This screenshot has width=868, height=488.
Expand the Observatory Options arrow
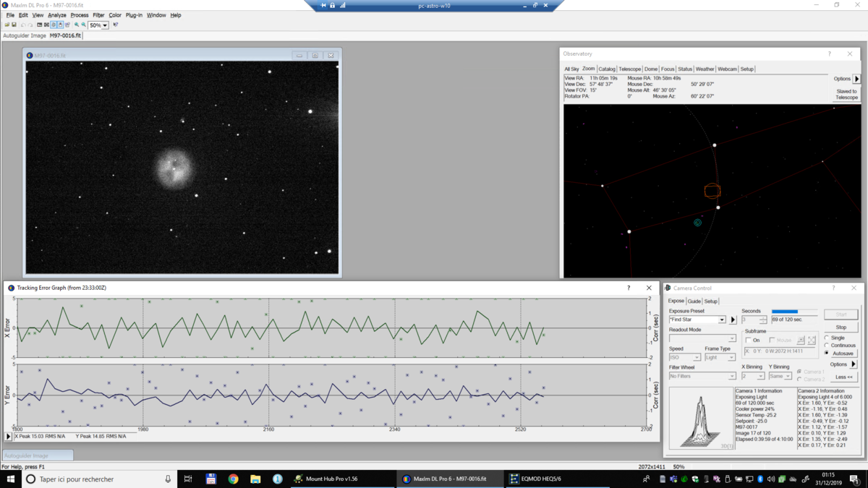pos(857,79)
